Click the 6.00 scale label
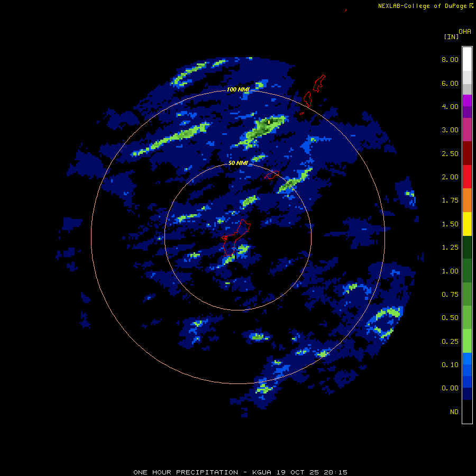The width and height of the screenshot is (476, 476). coord(450,83)
